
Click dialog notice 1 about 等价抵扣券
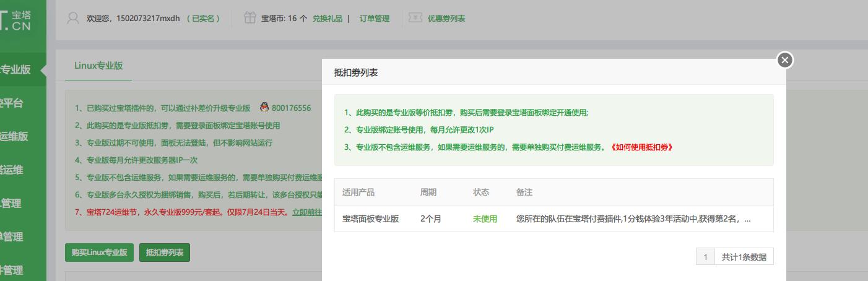(466, 113)
